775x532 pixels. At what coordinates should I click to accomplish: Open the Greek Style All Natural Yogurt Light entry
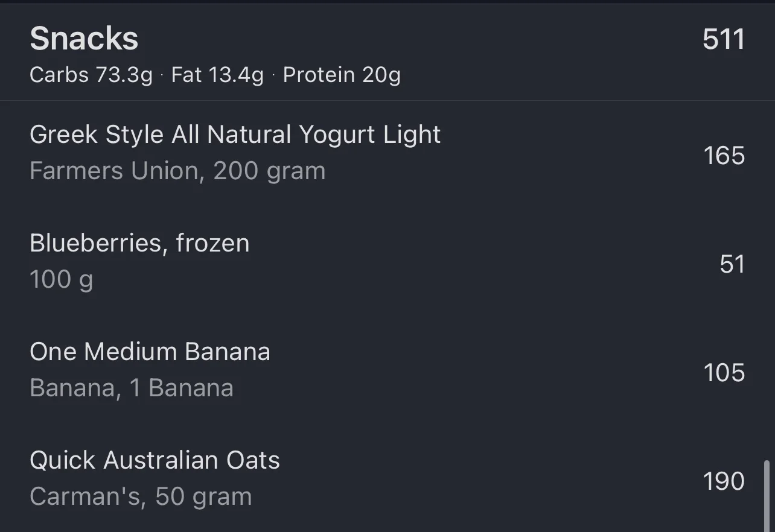click(x=235, y=135)
